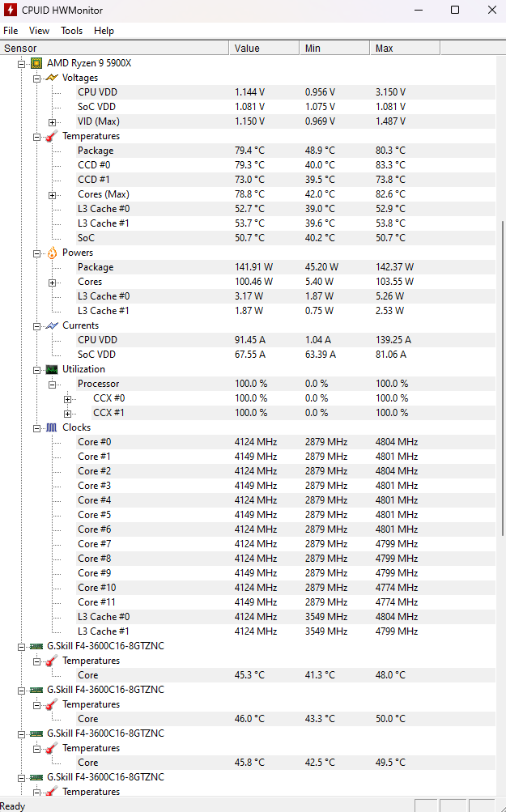506x812 pixels.
Task: Maximize the HWMonitor window
Action: [455, 10]
